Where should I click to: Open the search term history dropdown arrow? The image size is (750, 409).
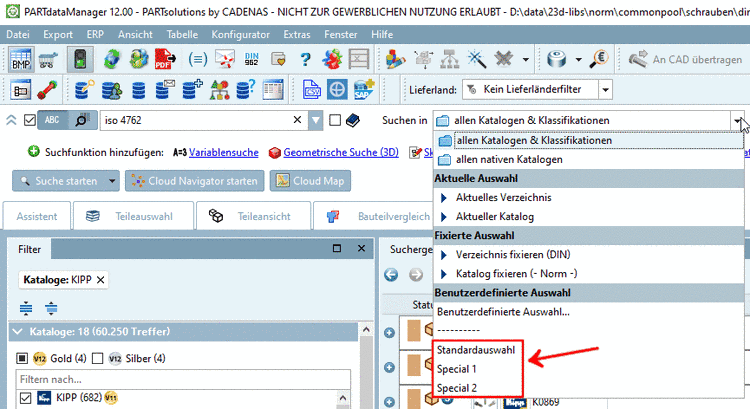point(316,120)
